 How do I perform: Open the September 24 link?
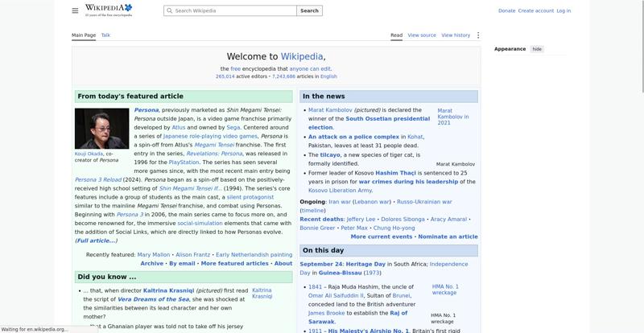[321, 264]
